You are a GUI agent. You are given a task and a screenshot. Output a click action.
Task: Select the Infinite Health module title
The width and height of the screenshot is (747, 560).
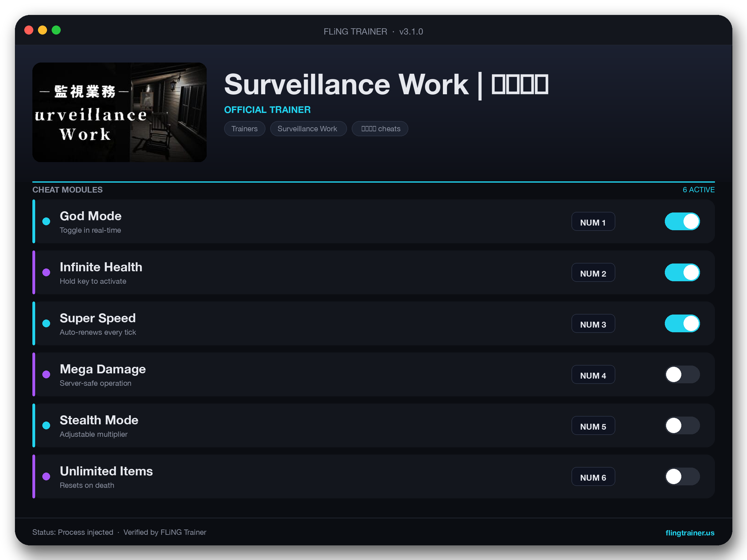click(x=101, y=267)
